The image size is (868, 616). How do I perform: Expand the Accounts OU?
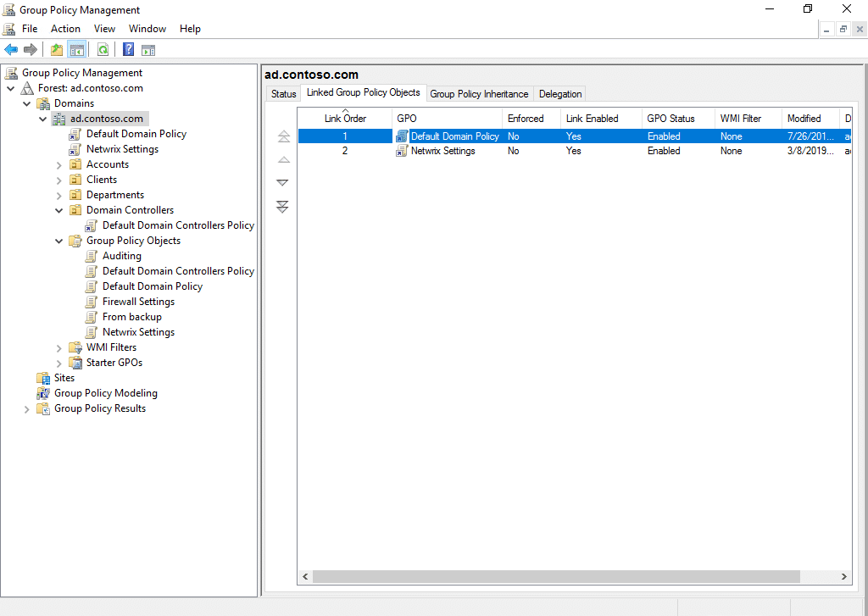[x=59, y=165]
